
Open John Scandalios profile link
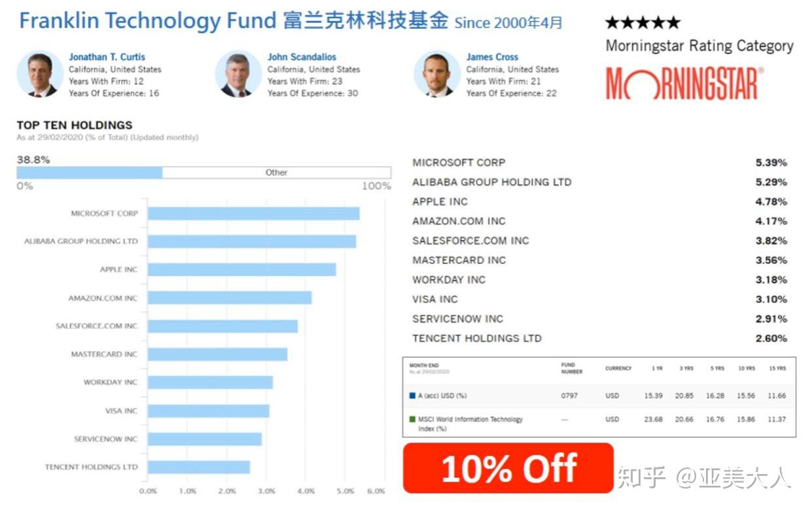302,57
